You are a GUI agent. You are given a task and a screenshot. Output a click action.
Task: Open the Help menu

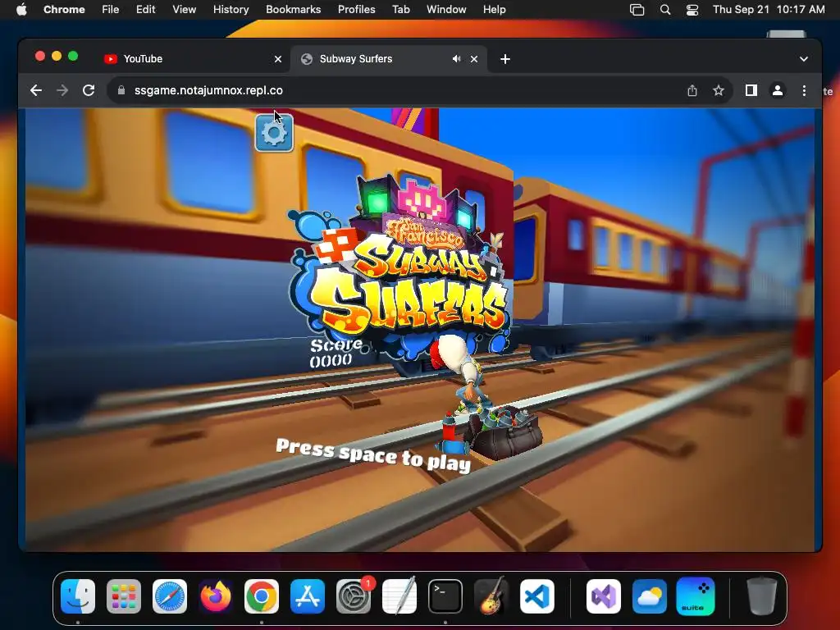click(x=494, y=10)
